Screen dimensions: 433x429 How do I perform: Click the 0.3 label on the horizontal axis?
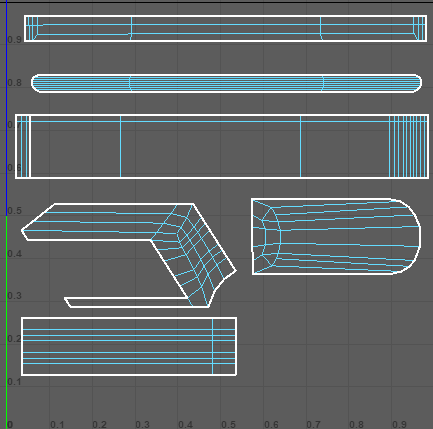(x=142, y=424)
